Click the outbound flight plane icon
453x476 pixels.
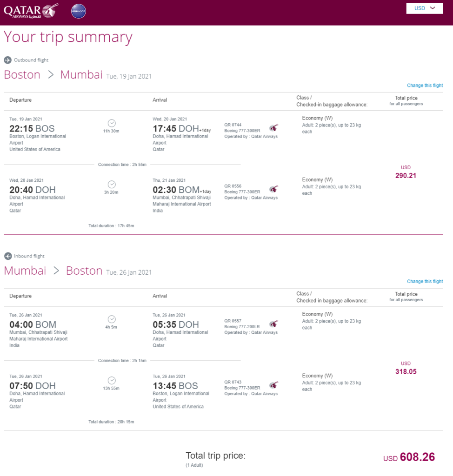pyautogui.click(x=7, y=60)
